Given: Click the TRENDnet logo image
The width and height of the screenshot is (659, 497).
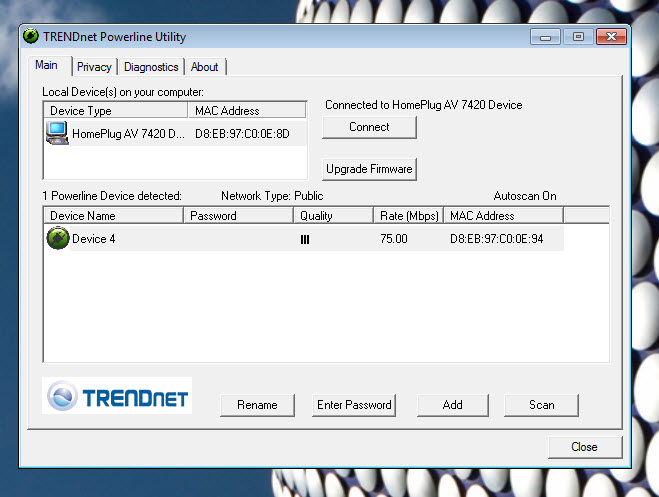Looking at the screenshot, I should coord(117,396).
